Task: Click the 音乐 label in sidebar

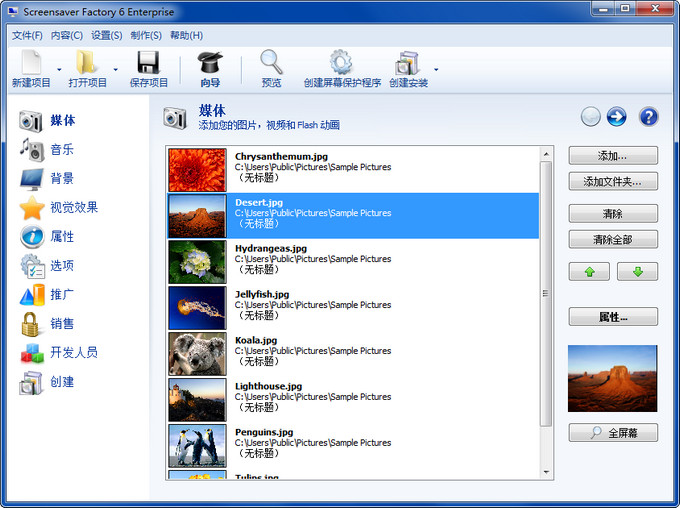Action: coord(62,150)
